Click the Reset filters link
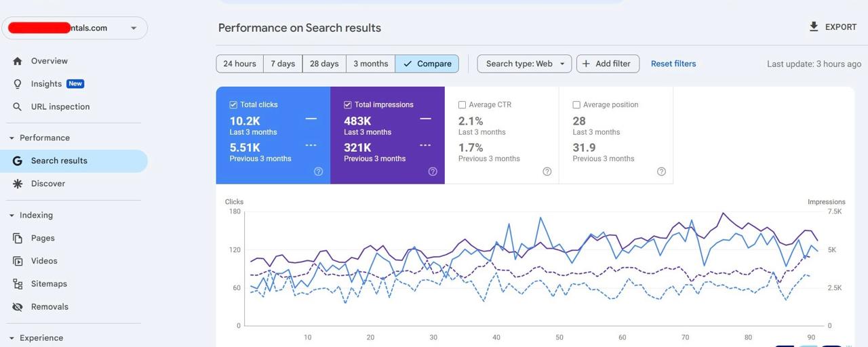Screen dimensions: 868x347 pyautogui.click(x=673, y=64)
